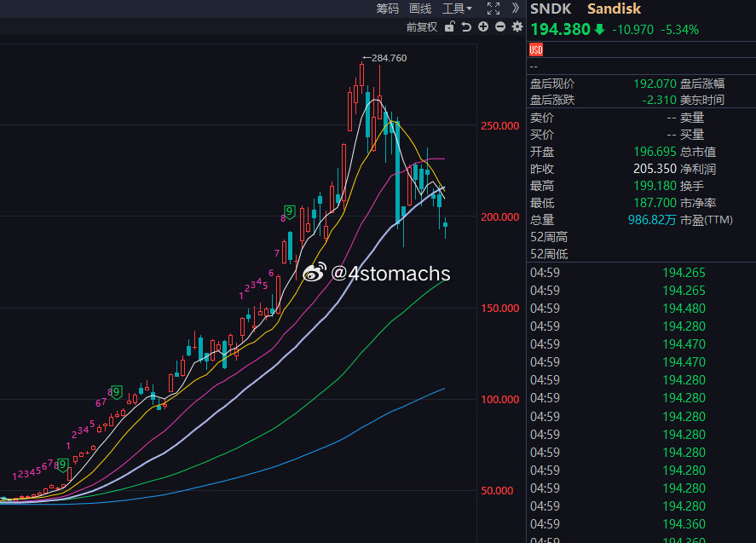Screen dimensions: 756x543
Task: Click the day low 187.700
Action: pyautogui.click(x=655, y=203)
